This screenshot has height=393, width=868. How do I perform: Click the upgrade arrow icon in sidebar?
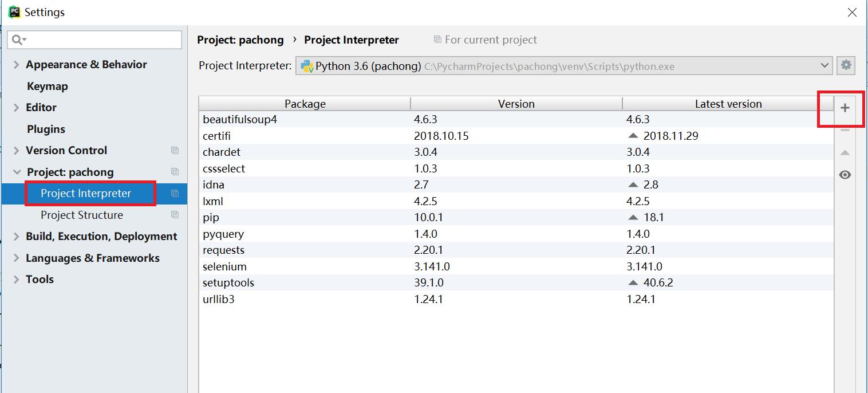(845, 153)
